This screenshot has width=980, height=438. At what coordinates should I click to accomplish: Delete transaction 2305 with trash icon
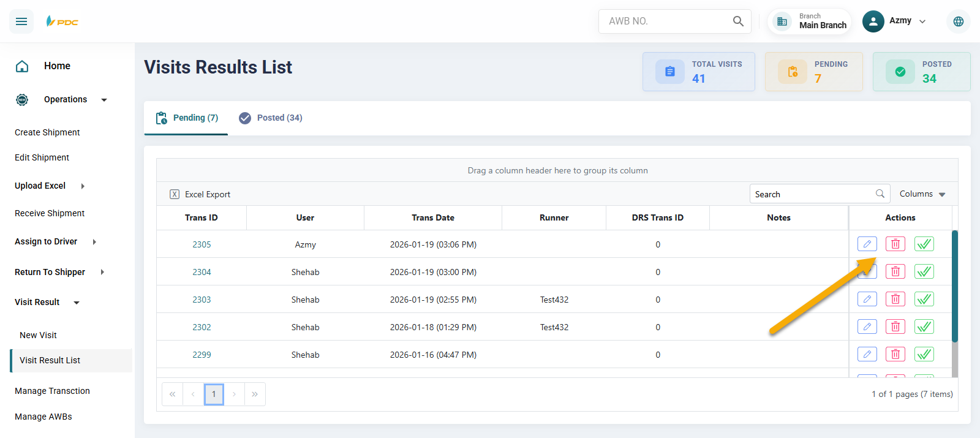[x=895, y=244]
